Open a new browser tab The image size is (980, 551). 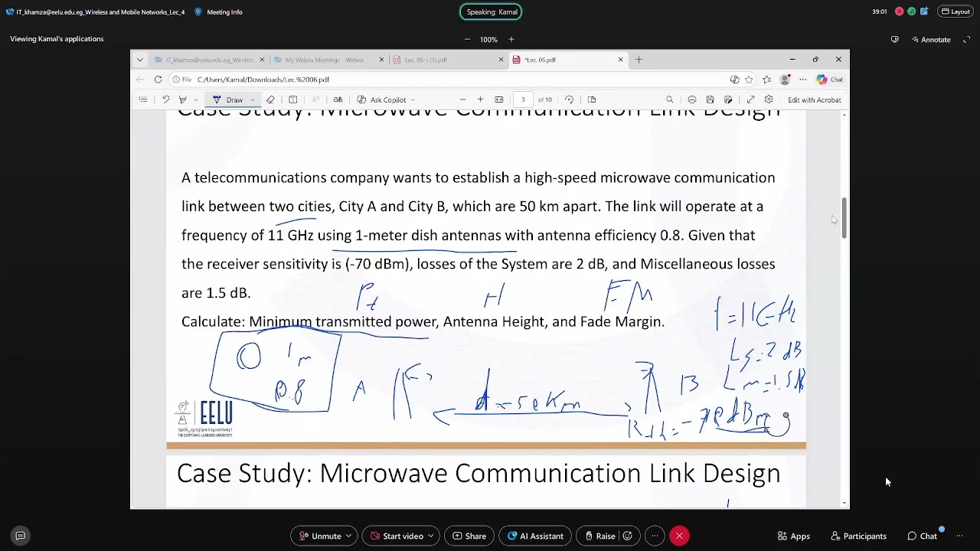pos(639,60)
